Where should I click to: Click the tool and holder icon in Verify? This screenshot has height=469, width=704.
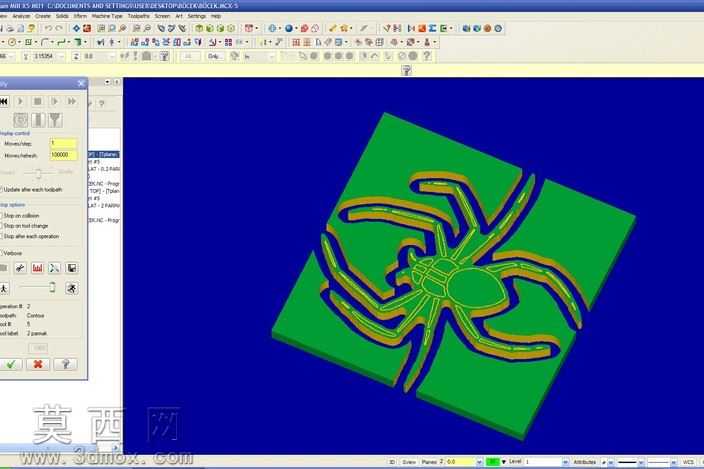click(x=55, y=120)
